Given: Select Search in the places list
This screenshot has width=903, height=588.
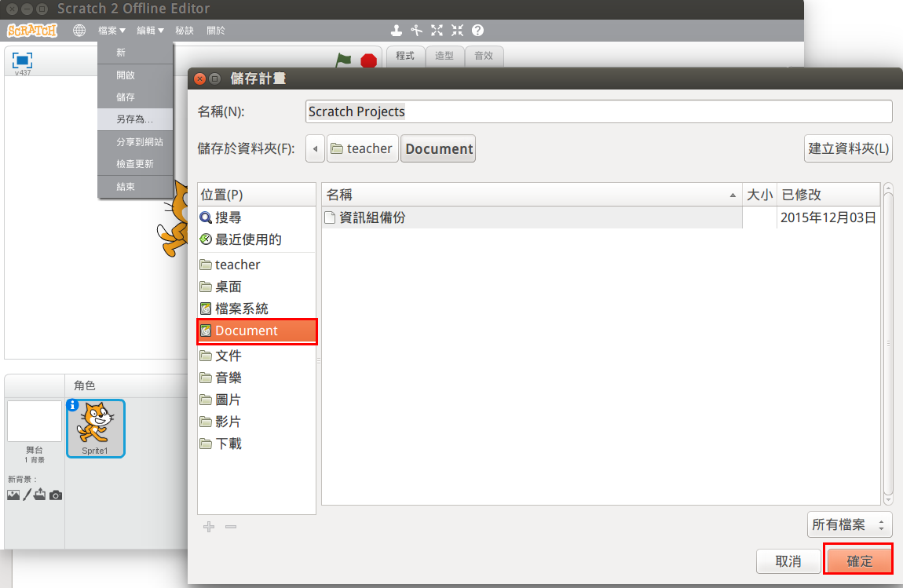Looking at the screenshot, I should (x=257, y=217).
